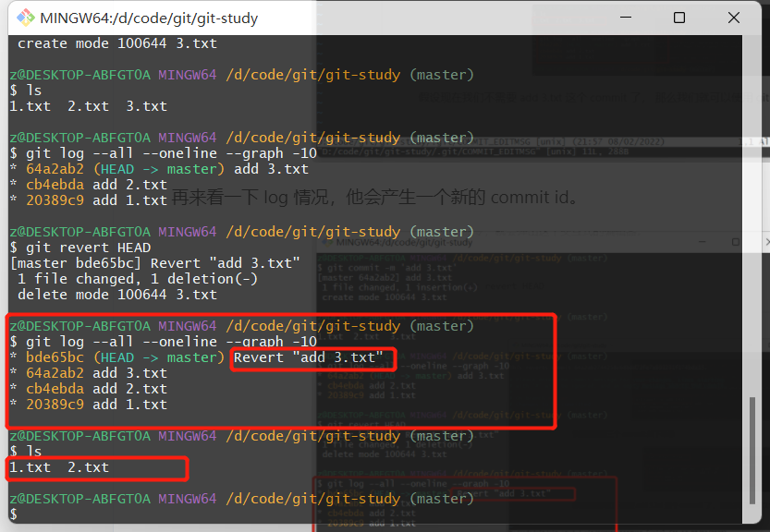Click the scrollbar track above the thumb

tap(752, 216)
